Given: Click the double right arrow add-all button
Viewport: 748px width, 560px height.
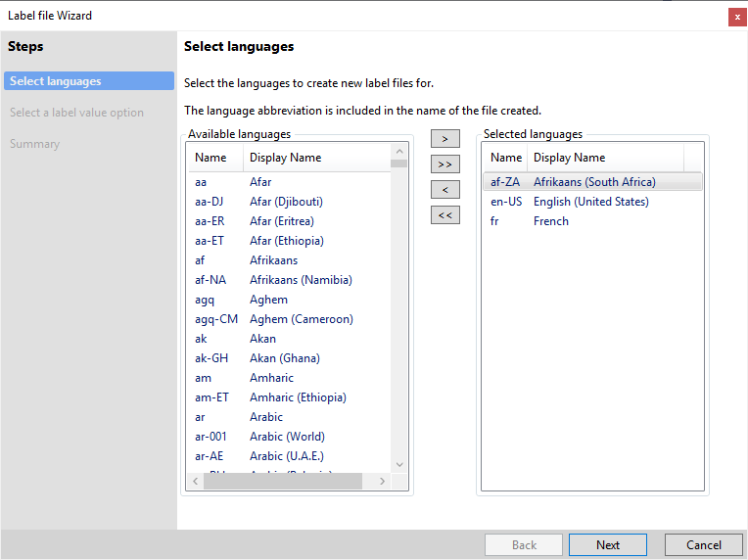Looking at the screenshot, I should (444, 164).
